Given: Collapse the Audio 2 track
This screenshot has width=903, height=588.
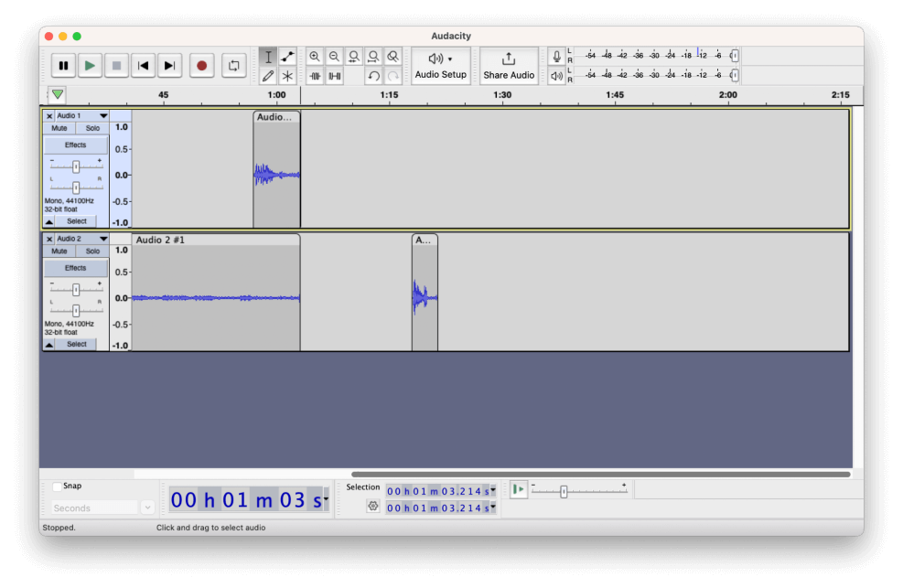Looking at the screenshot, I should (x=49, y=345).
